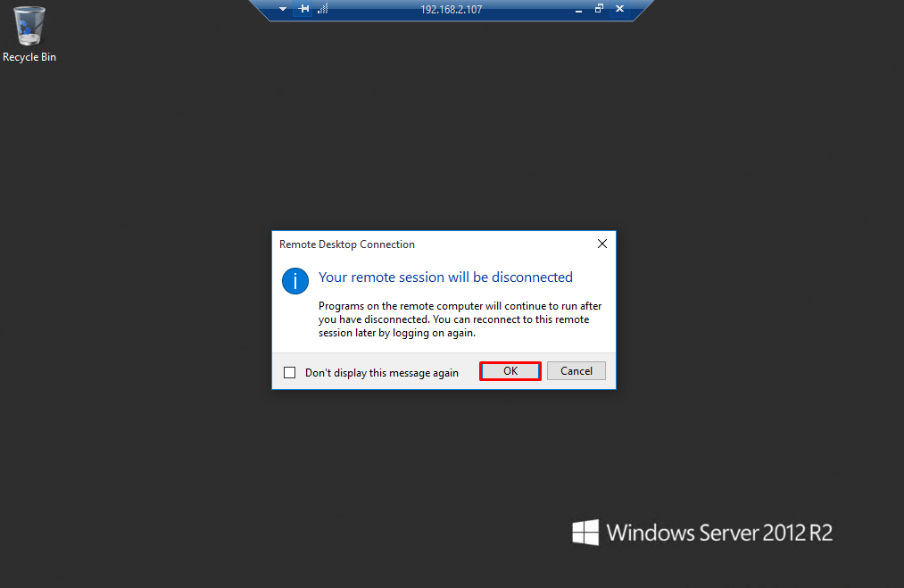904x588 pixels.
Task: Click Cancel to keep the remote session
Action: (576, 370)
